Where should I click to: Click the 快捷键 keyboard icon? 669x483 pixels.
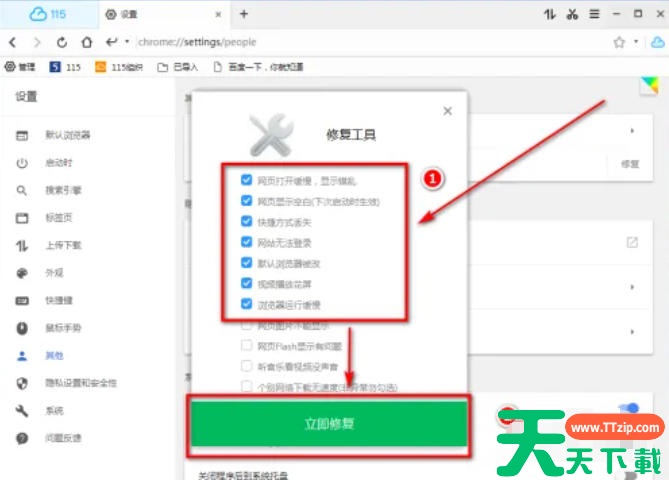pos(22,301)
